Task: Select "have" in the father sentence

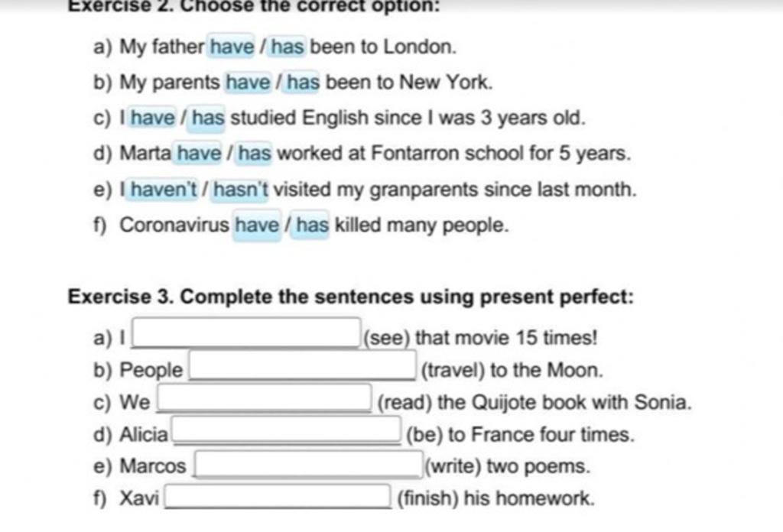Action: click(232, 47)
